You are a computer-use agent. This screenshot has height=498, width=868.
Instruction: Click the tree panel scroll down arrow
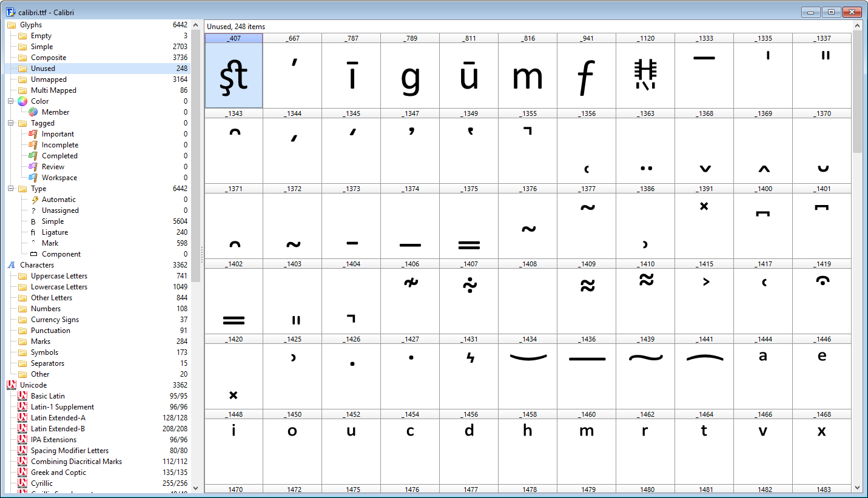coord(195,488)
